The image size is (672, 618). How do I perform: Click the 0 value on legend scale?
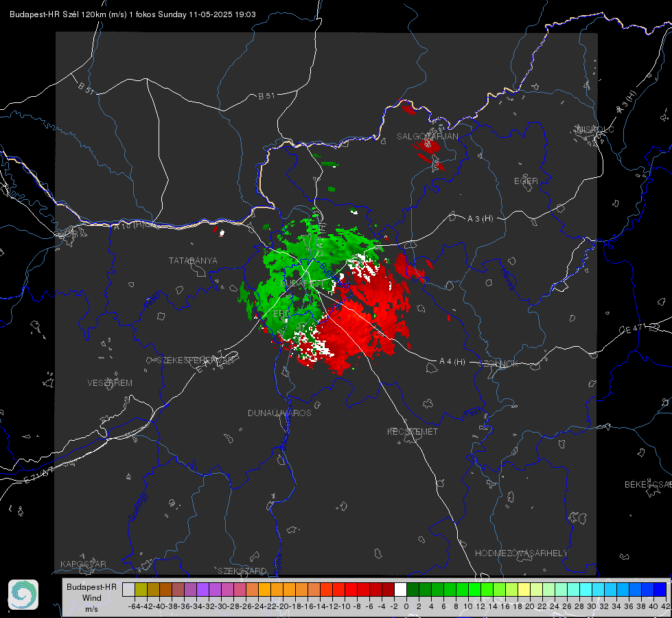[x=406, y=606]
